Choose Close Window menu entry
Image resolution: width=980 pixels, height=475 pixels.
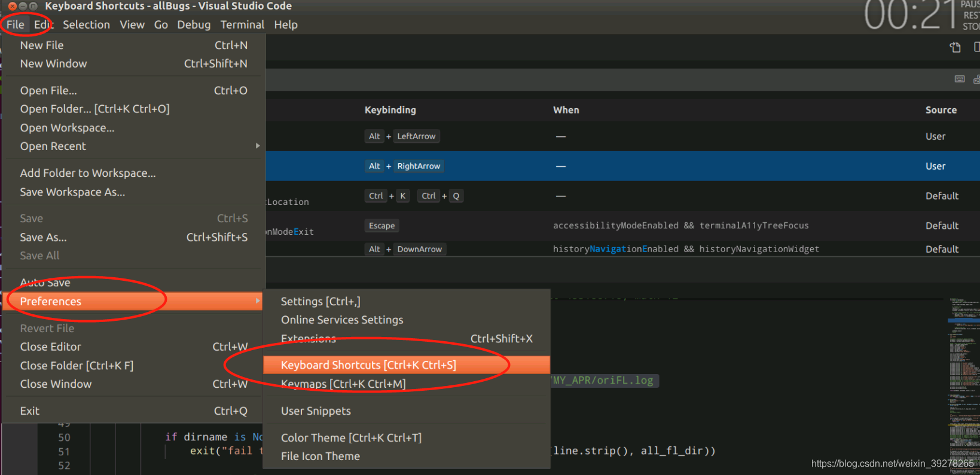(x=134, y=384)
